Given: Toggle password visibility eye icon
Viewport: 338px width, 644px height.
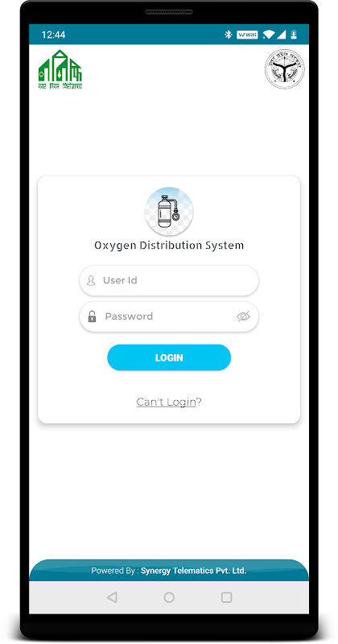Looking at the screenshot, I should click(243, 316).
